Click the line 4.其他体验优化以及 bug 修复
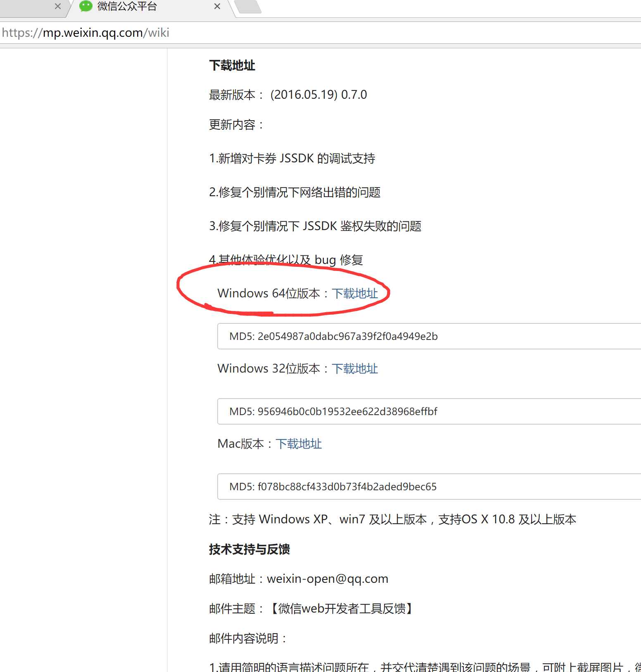 (x=286, y=260)
